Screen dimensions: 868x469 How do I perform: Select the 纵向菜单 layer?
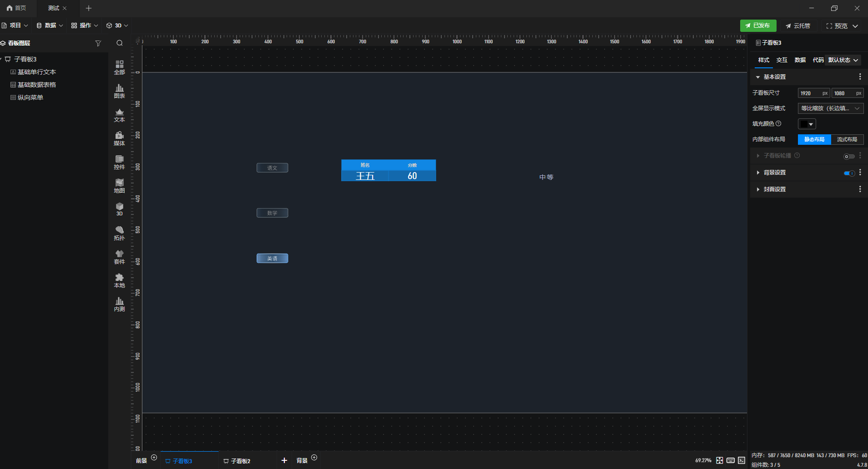click(27, 97)
